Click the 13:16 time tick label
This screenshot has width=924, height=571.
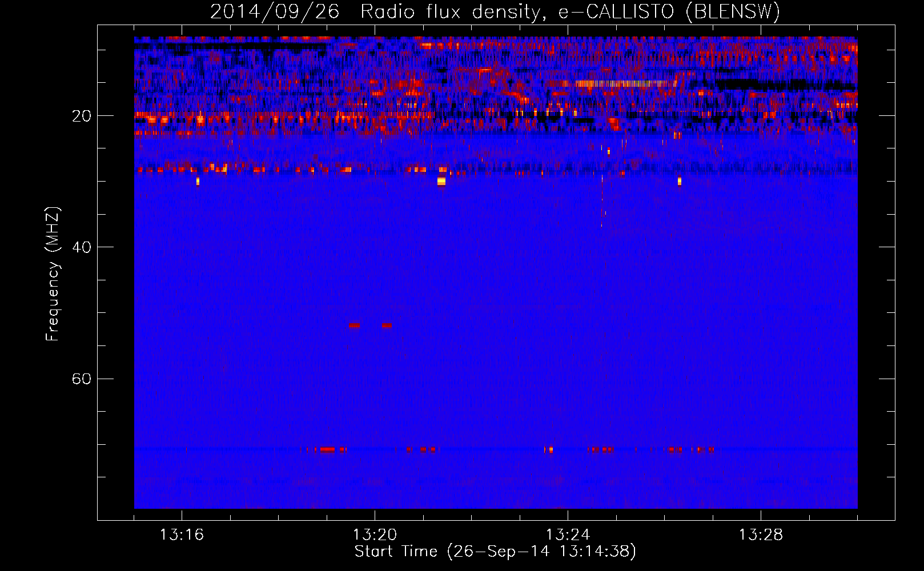point(182,534)
